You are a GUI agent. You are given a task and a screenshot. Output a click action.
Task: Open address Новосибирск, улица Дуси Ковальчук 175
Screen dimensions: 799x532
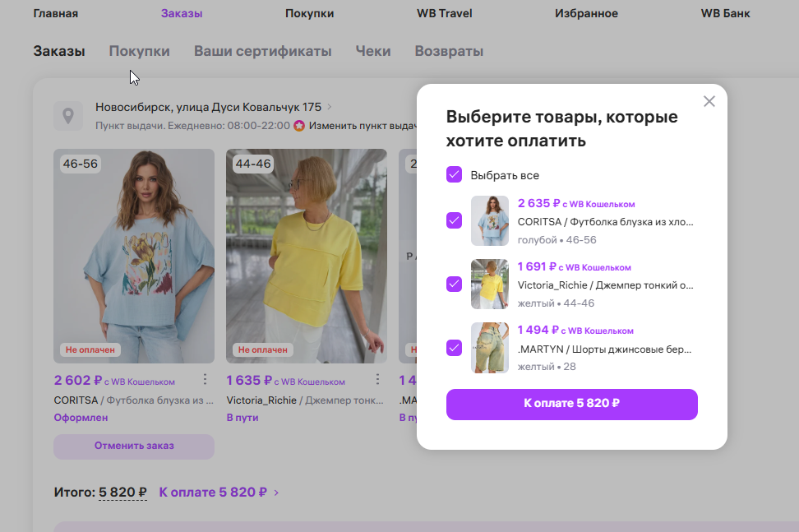point(209,107)
